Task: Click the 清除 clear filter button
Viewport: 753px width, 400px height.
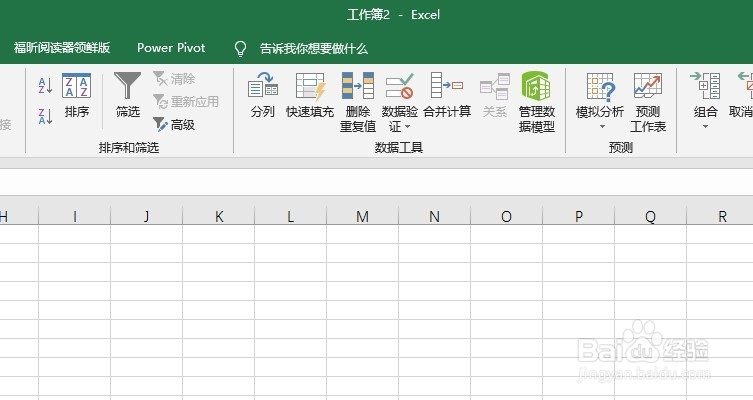Action: pyautogui.click(x=174, y=79)
